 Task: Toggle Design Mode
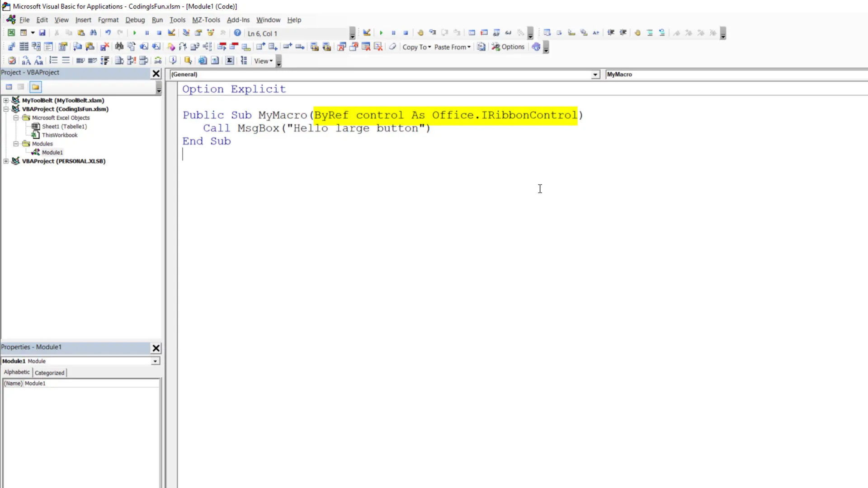click(171, 33)
